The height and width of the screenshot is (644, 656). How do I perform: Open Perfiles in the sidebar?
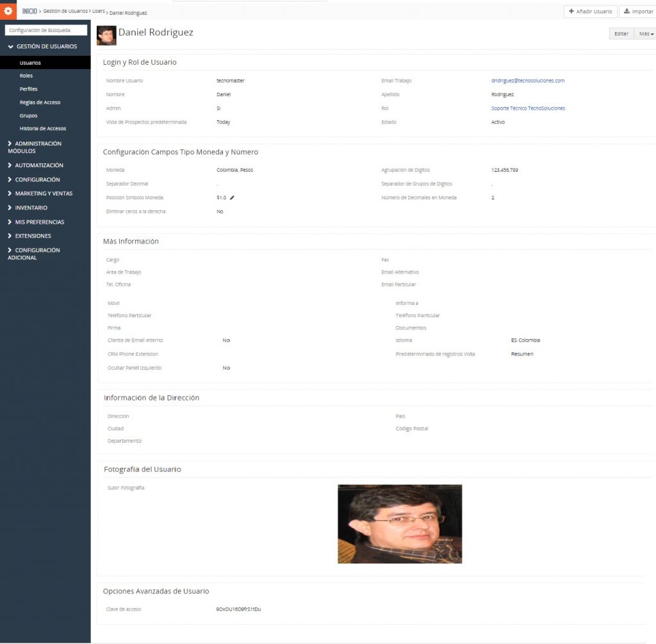point(29,89)
